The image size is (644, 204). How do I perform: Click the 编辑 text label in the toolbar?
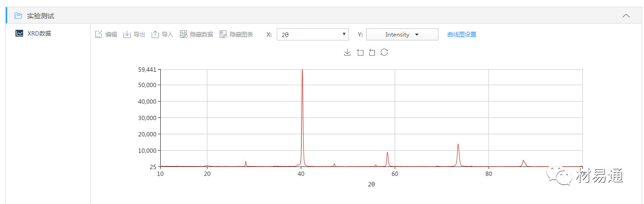click(111, 35)
